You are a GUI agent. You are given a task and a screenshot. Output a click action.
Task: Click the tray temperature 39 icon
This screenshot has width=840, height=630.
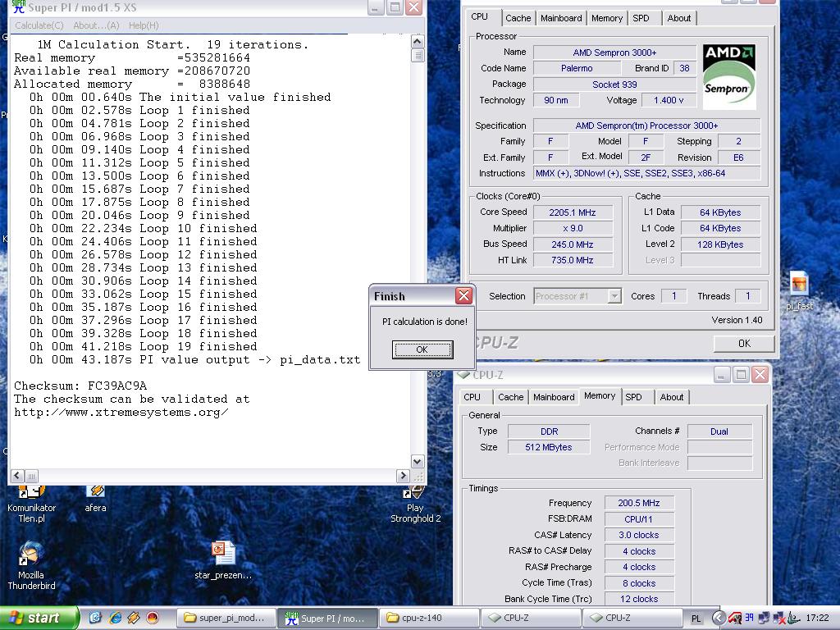[750, 618]
